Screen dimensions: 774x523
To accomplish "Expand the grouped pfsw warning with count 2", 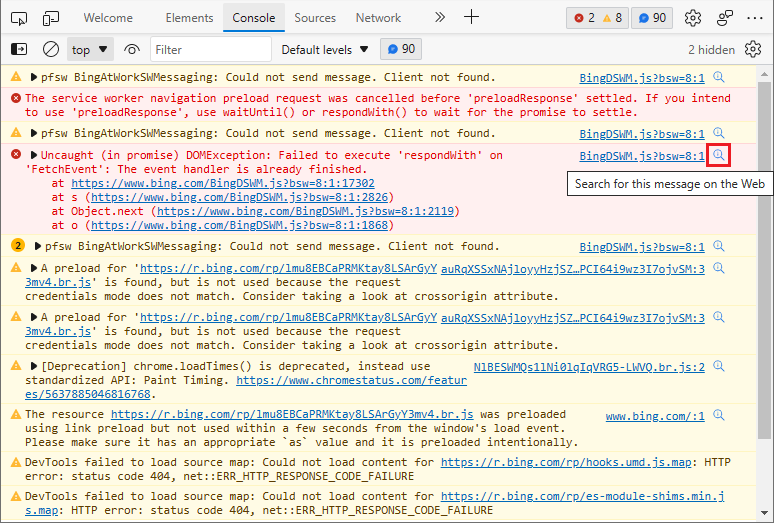I will [x=38, y=246].
